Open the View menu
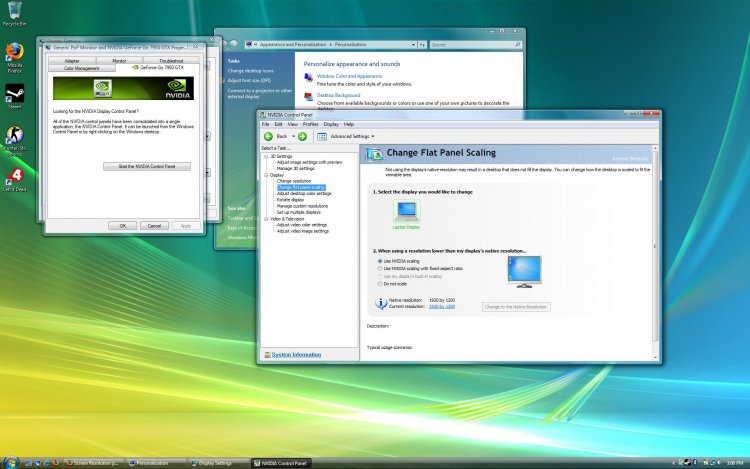The image size is (750, 469). click(293, 124)
